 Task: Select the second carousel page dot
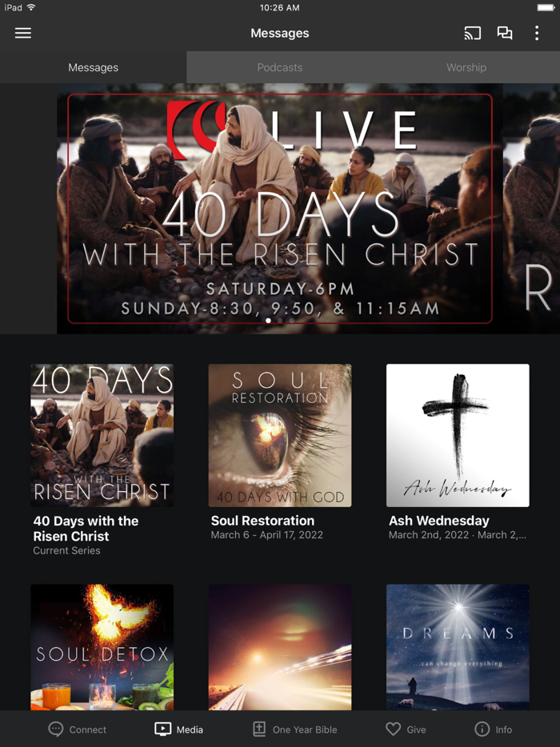click(x=280, y=321)
